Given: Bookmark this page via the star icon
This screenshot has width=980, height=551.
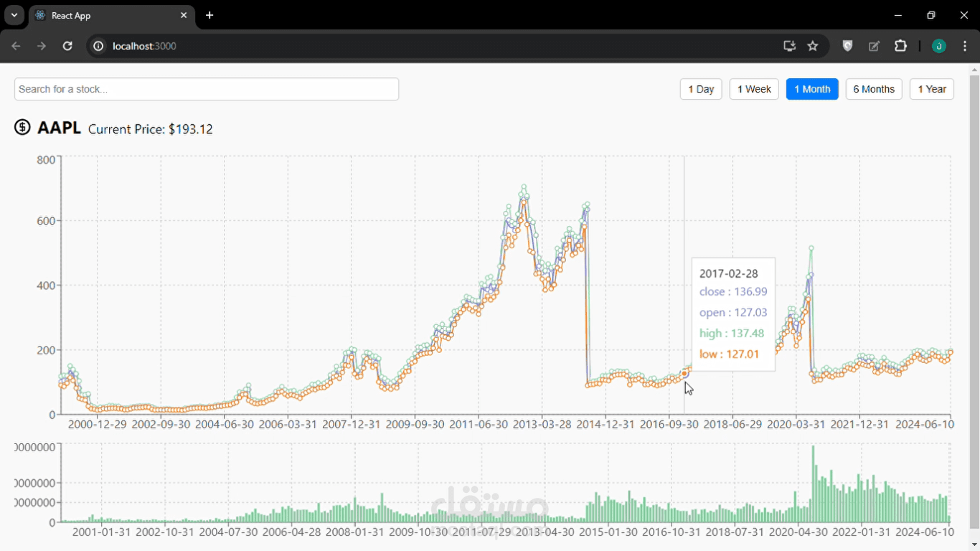Looking at the screenshot, I should click(813, 46).
